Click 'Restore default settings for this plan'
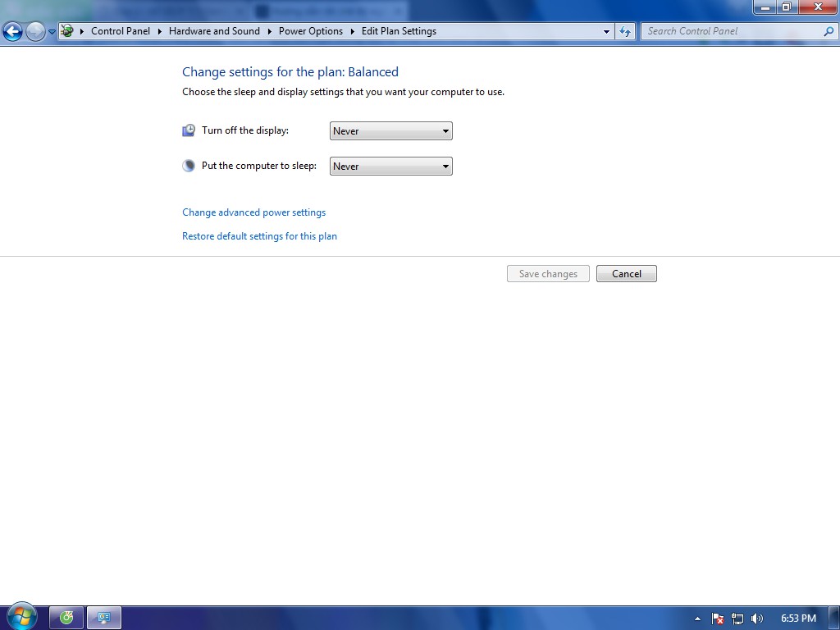Viewport: 840px width, 630px height. tap(259, 236)
